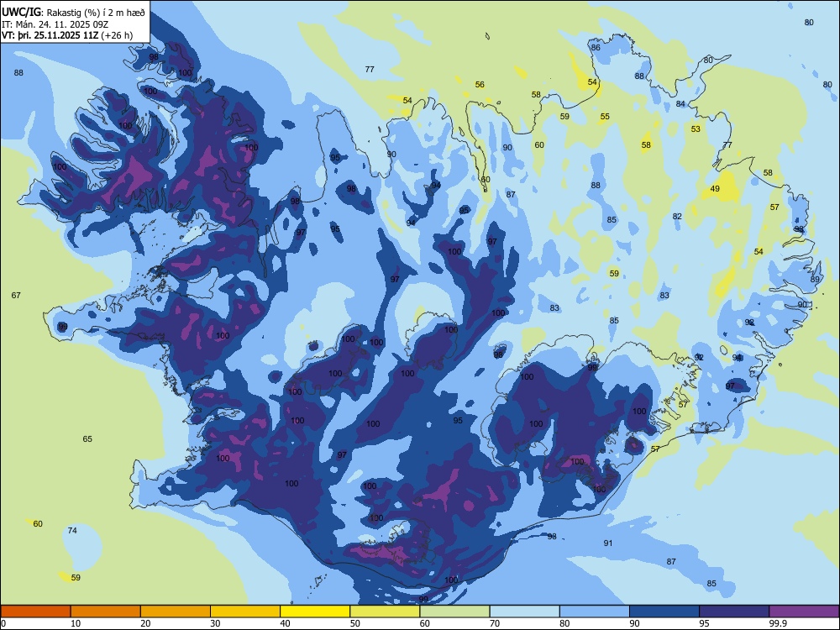Click the map value '56'
The height and width of the screenshot is (630, 840).
point(480,85)
